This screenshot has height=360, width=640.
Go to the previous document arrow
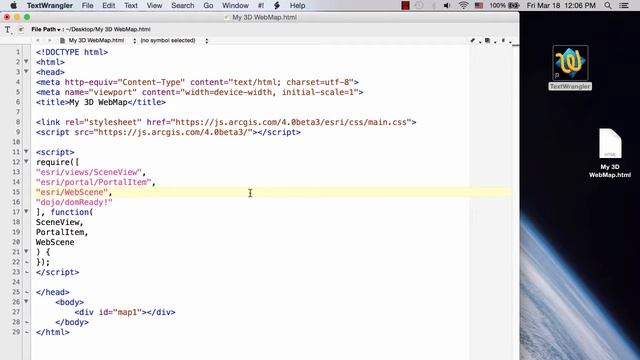point(38,40)
